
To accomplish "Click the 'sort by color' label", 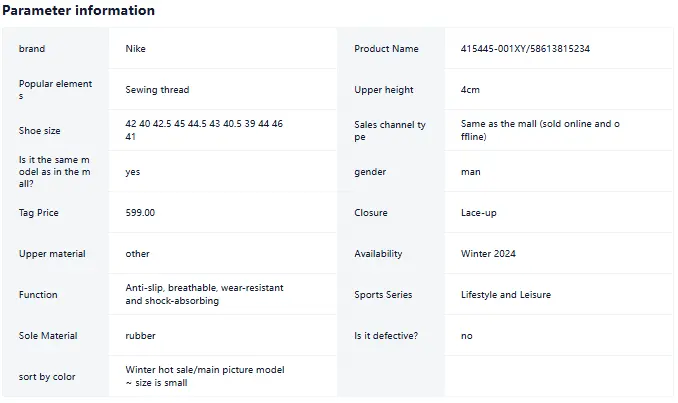I will tap(47, 377).
